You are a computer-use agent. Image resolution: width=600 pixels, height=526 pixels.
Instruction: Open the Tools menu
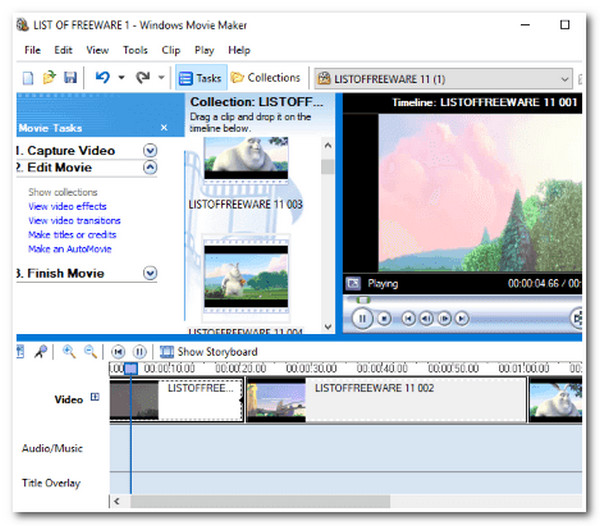(135, 50)
